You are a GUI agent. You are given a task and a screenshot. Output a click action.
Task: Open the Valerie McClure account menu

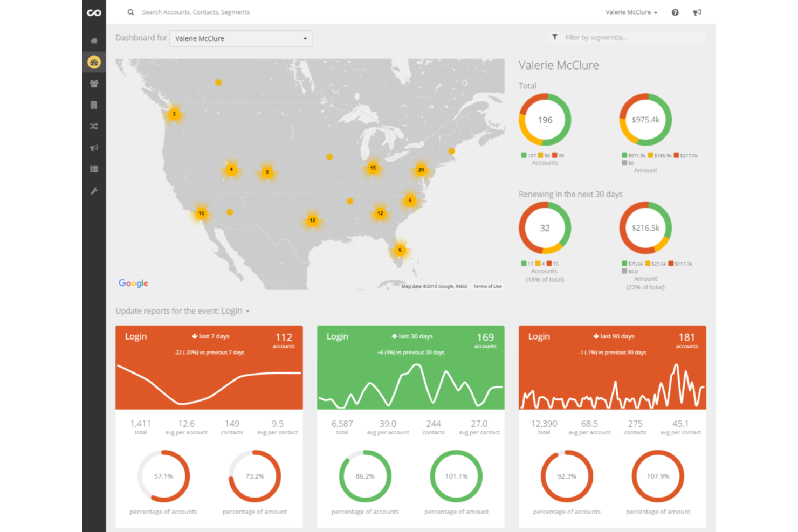click(x=631, y=12)
